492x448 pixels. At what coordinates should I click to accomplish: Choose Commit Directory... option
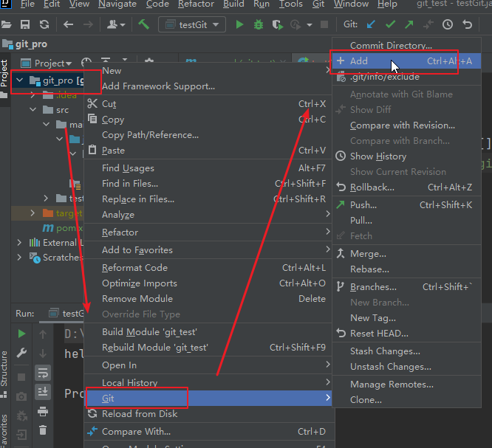click(x=406, y=46)
